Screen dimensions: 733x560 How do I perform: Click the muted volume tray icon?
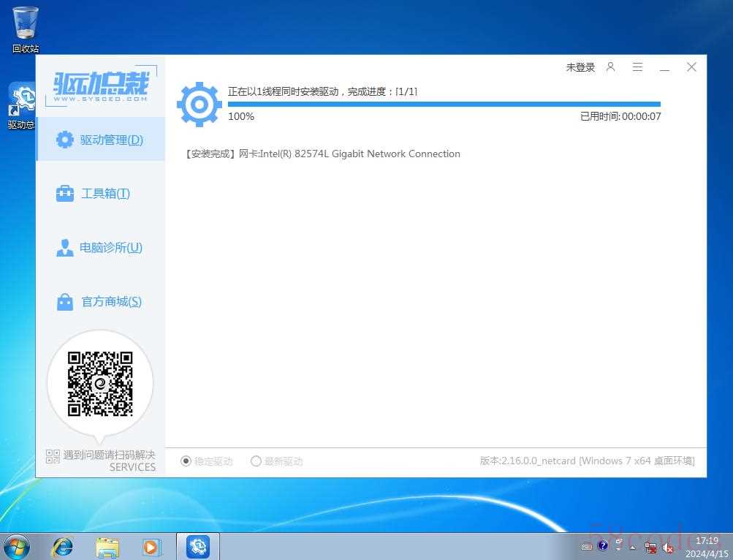tap(667, 547)
